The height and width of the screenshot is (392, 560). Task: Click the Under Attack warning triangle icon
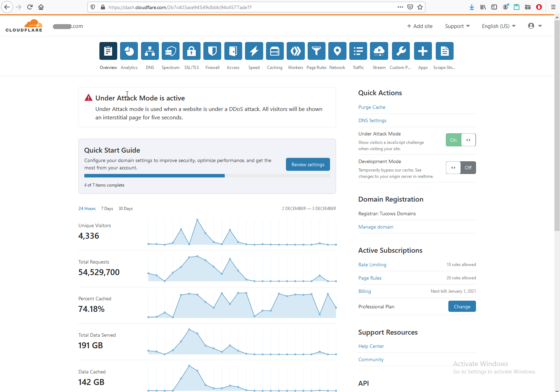click(89, 98)
